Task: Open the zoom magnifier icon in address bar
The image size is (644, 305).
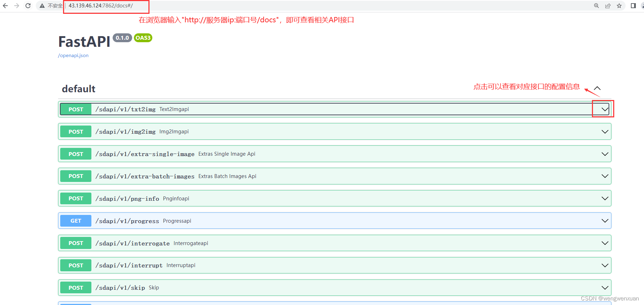Action: click(x=597, y=6)
